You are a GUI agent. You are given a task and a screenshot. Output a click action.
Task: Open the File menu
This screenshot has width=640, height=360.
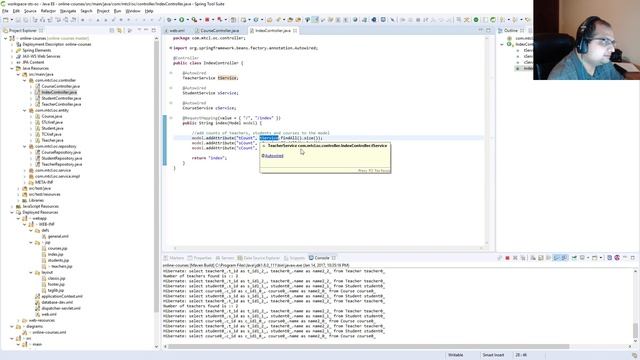point(5,11)
